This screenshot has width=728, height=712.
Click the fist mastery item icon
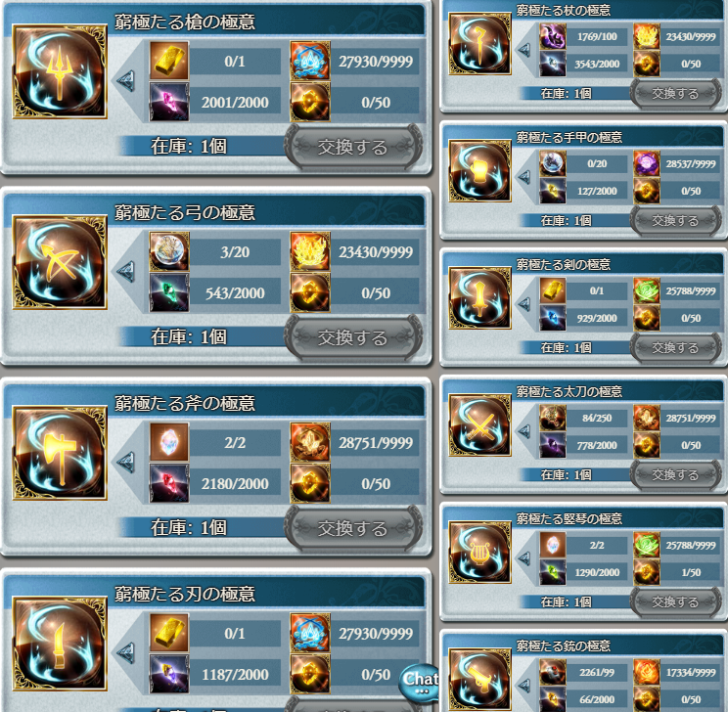pos(480,171)
